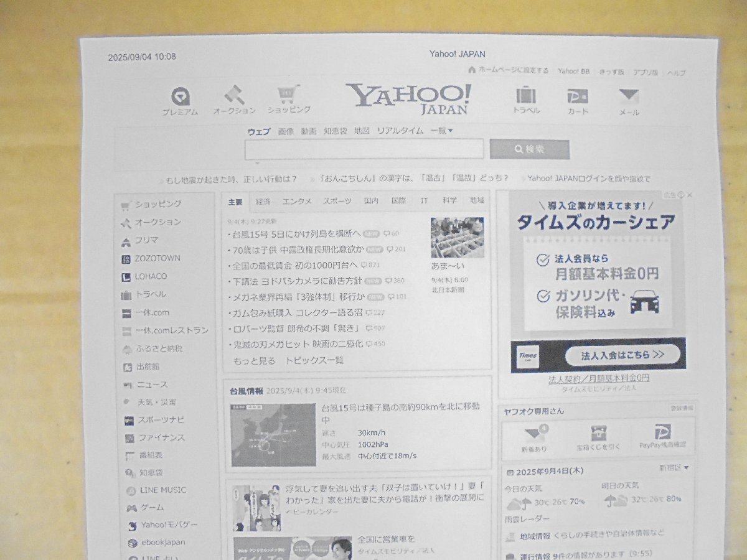This screenshot has height=560, width=747.
Task: Click the treasure lottery box icon
Action: tap(598, 433)
